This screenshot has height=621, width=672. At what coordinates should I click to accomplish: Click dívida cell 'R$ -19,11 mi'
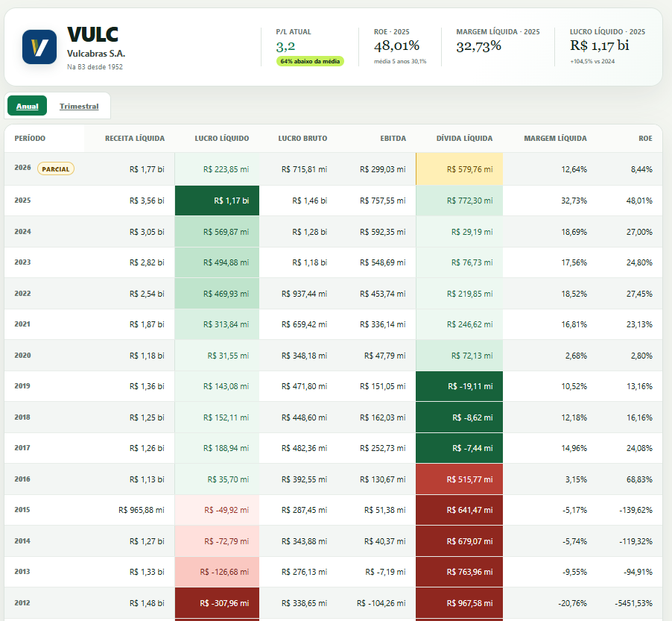click(x=459, y=386)
